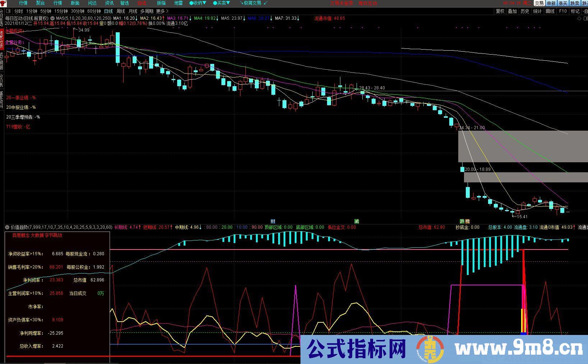Select the 5分钟 period
Image resolution: width=588 pixels, height=364 pixels.
pos(46,11)
